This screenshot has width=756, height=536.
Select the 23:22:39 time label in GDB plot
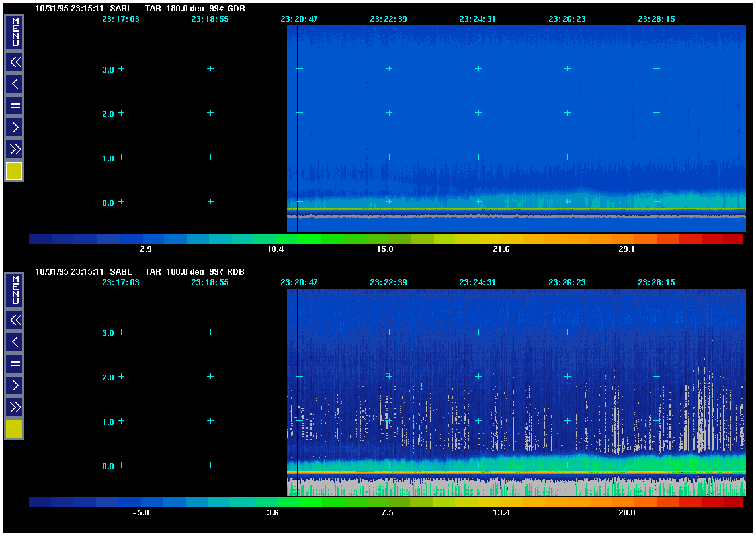(388, 19)
